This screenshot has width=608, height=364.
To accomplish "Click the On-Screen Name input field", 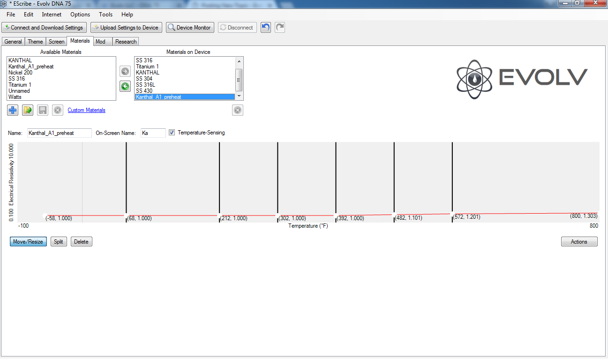I will pos(153,133).
